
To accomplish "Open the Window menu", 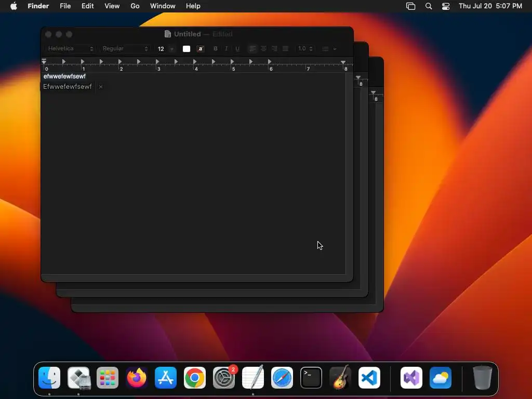I will [x=163, y=6].
